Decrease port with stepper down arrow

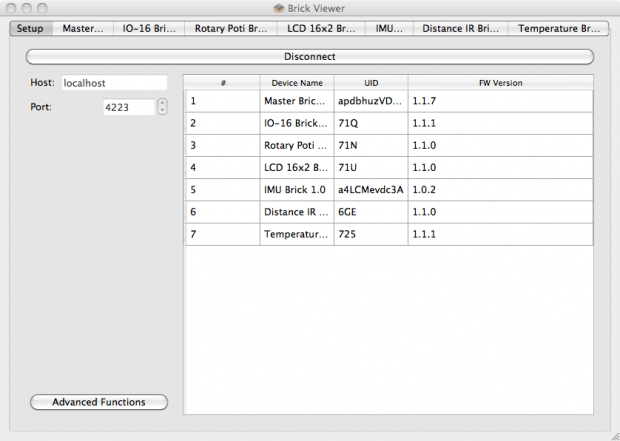coord(162,111)
